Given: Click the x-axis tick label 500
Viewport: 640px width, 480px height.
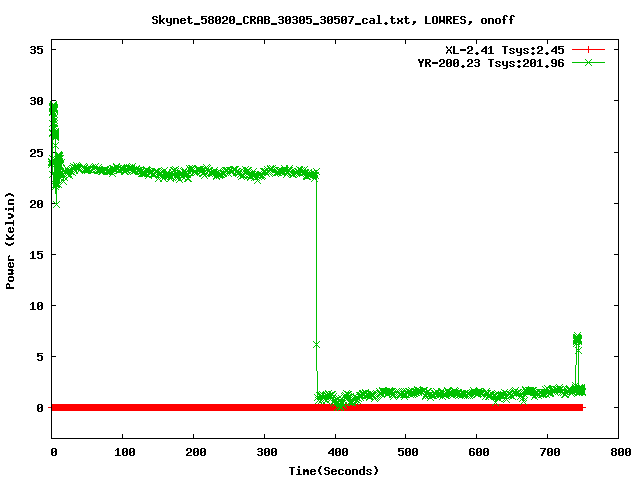Looking at the screenshot, I should (x=407, y=452).
